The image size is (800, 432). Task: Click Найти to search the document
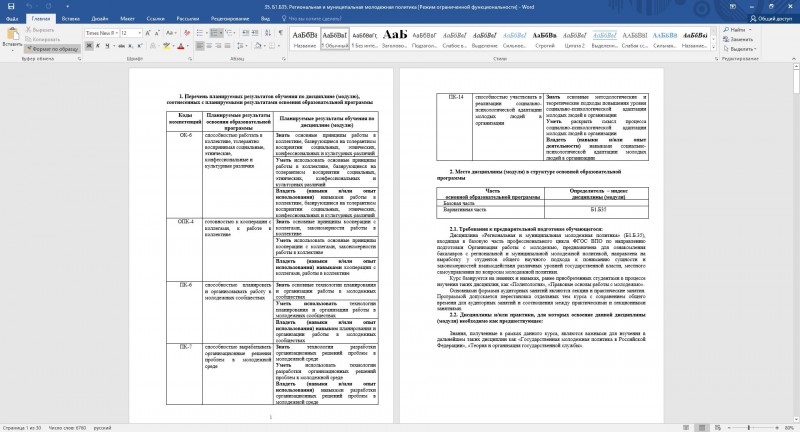coord(737,30)
